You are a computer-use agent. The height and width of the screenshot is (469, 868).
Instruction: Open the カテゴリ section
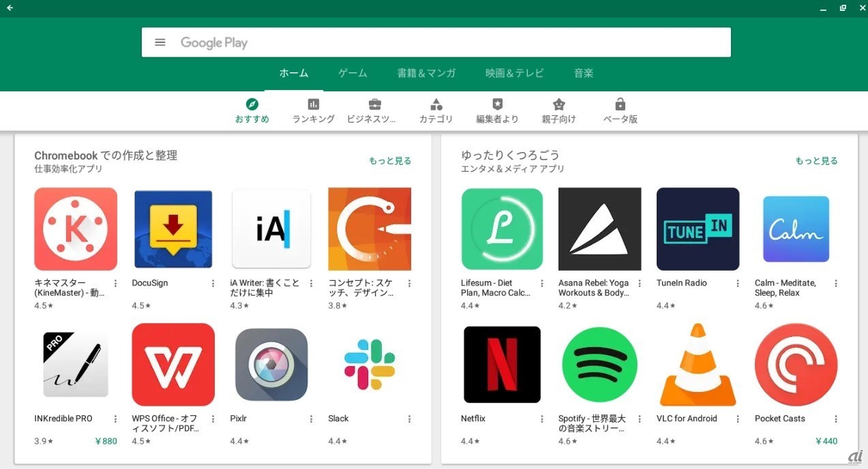pos(436,110)
